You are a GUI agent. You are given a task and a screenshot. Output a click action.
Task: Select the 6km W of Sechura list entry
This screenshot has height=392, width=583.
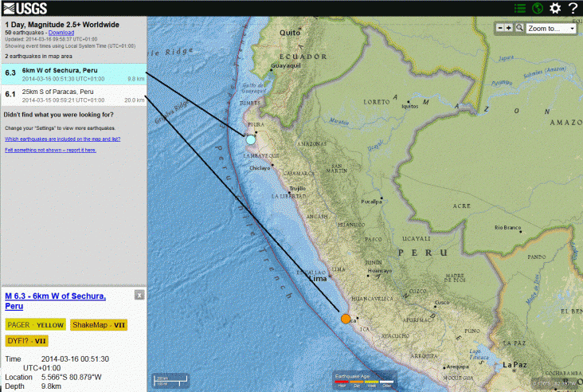73,74
